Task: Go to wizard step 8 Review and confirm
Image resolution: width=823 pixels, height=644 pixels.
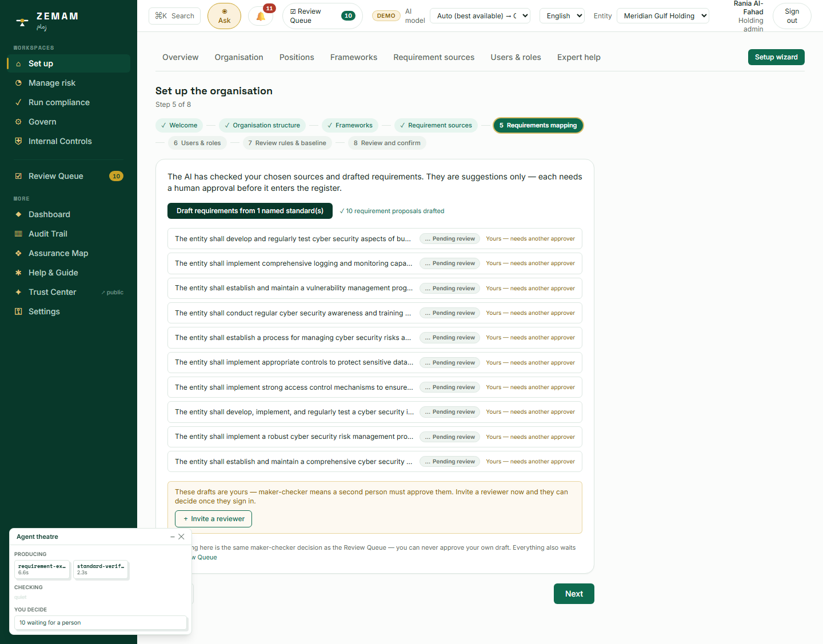Action: [387, 143]
